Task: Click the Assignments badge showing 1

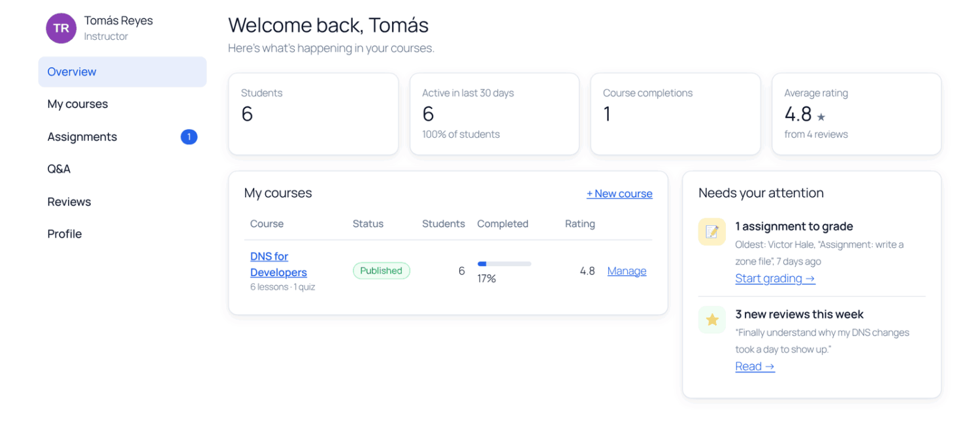Action: point(189,136)
